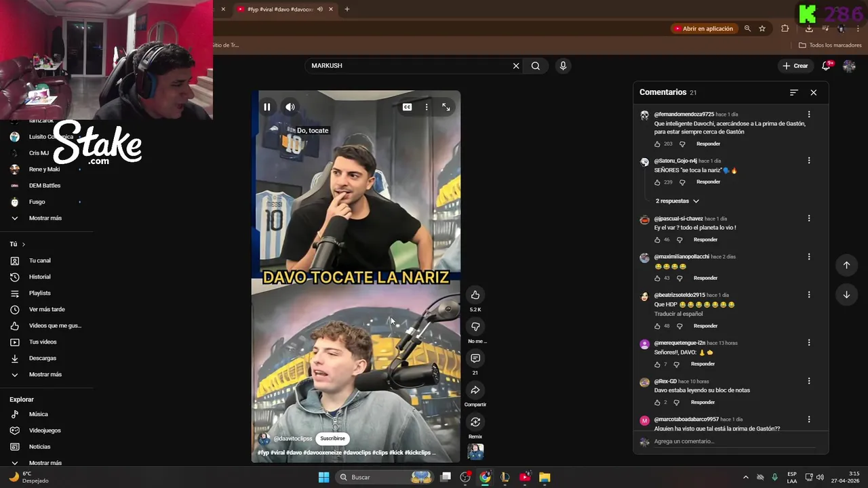868x488 pixels.
Task: Open Playlists in the sidebar
Action: point(40,293)
